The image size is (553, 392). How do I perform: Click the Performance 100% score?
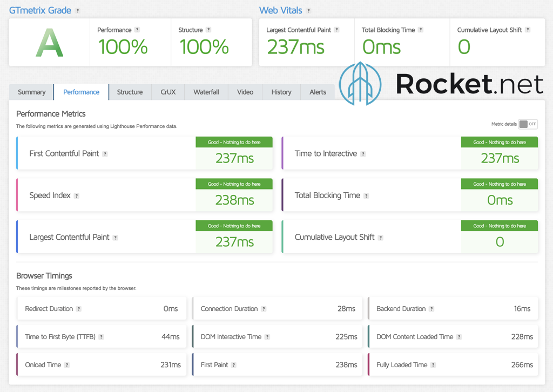123,47
